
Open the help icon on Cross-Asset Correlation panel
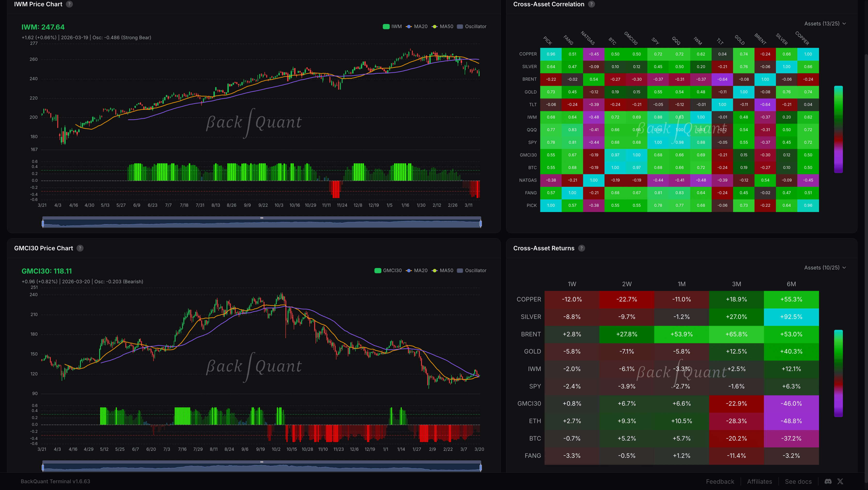pyautogui.click(x=591, y=4)
